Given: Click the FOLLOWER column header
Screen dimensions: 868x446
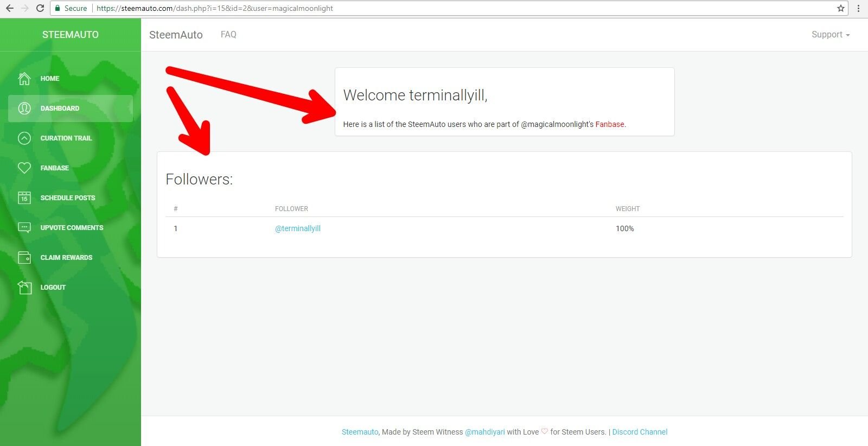Looking at the screenshot, I should coord(291,209).
